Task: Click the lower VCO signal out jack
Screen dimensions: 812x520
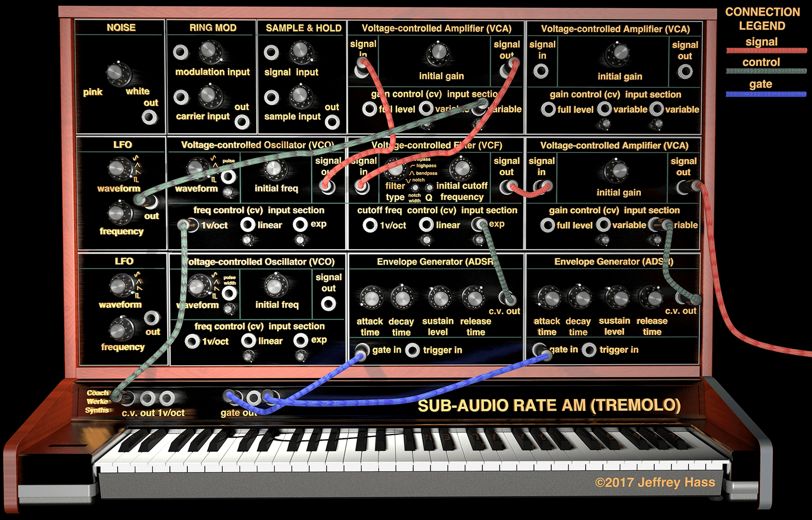Action: tap(328, 304)
